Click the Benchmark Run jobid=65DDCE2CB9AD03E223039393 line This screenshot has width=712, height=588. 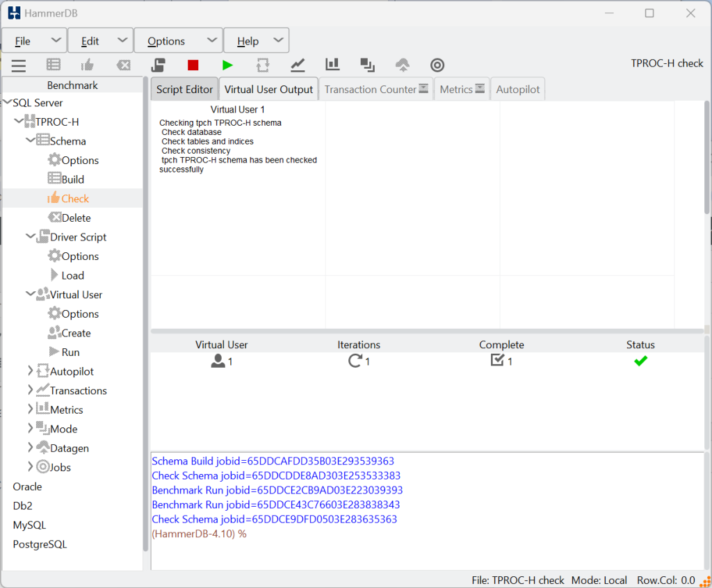tap(277, 490)
